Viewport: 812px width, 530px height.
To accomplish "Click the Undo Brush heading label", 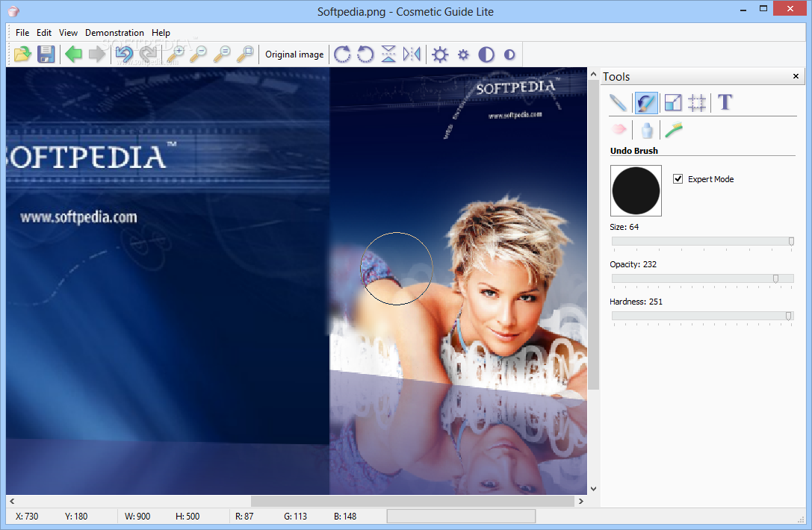I will 634,151.
